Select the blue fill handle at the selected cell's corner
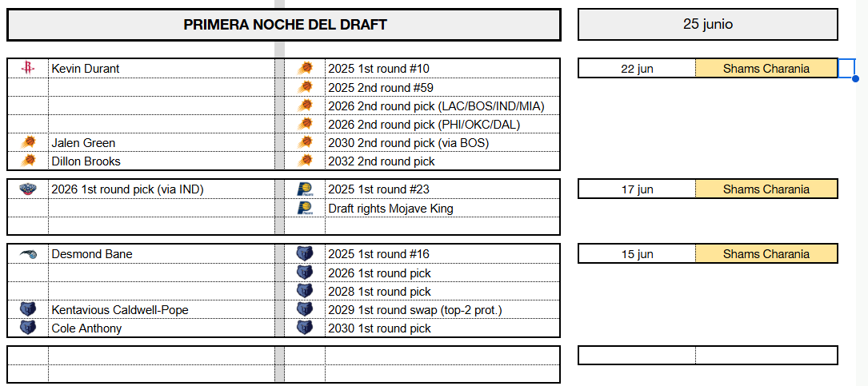 [855, 78]
